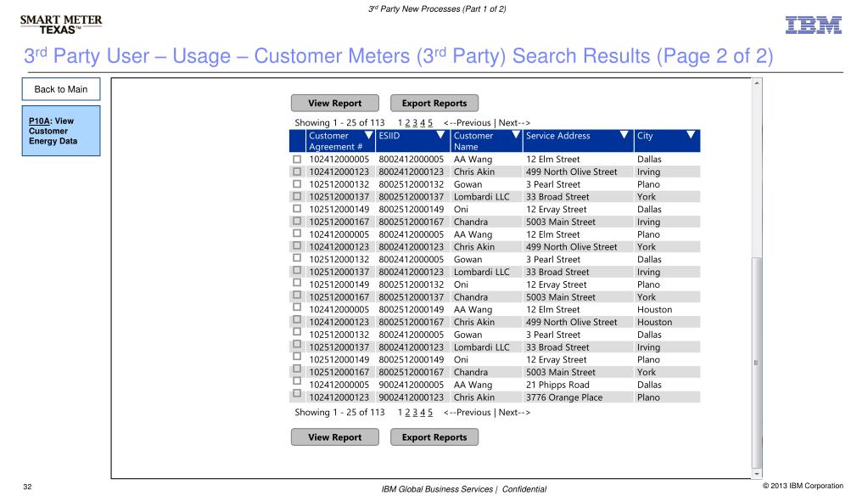Click the Previous link above the table
Screen dimensions: 868x501
468,123
